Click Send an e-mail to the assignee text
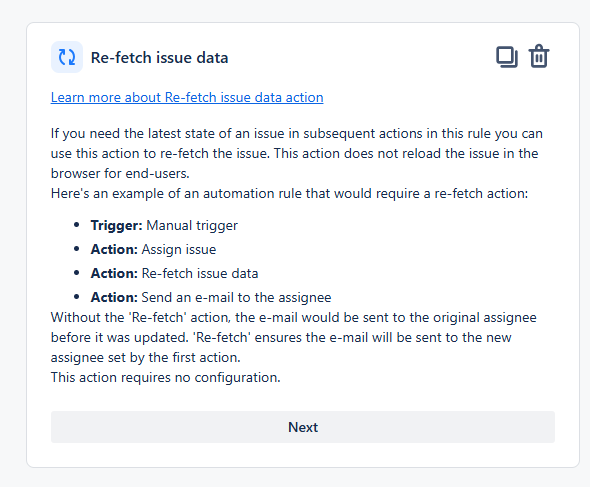590x487 pixels. coord(236,298)
